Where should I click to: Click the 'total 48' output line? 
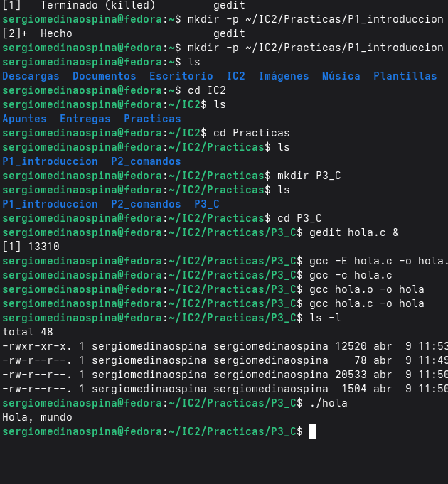click(27, 332)
